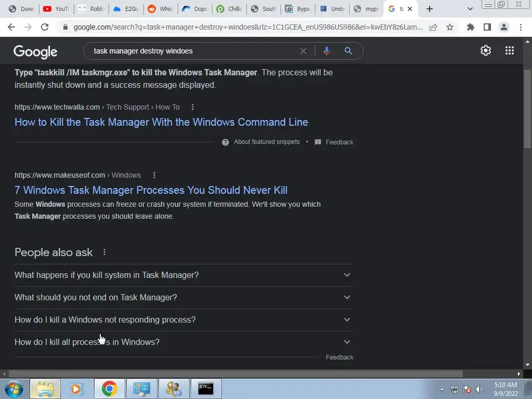Viewport: 532px width, 399px height.
Task: Click the Google logo
Action: pos(35,51)
